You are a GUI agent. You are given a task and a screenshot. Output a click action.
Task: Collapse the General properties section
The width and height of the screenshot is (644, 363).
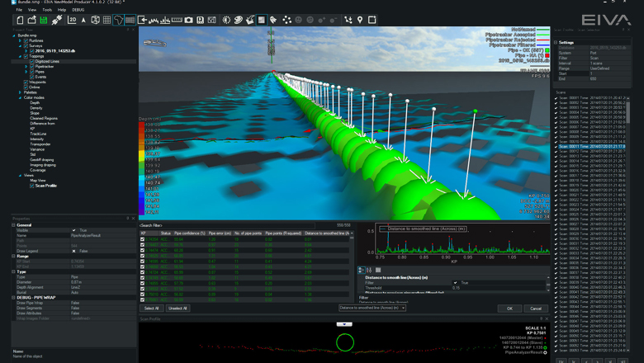coord(13,225)
